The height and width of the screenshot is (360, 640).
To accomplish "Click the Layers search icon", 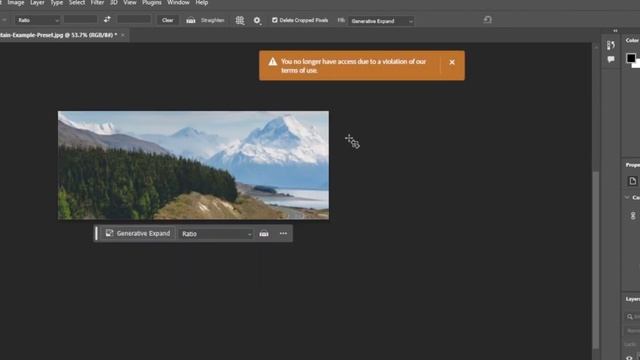I will [630, 317].
